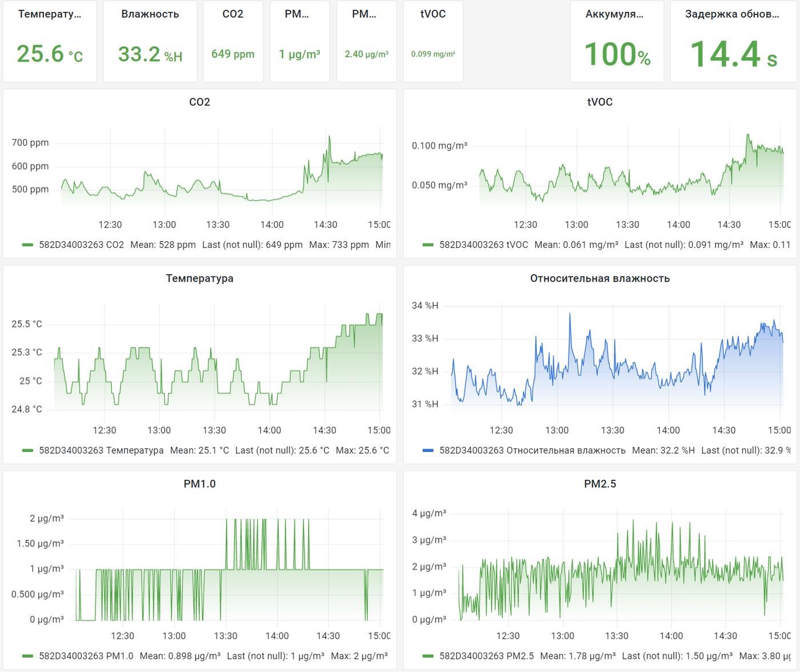This screenshot has height=672, width=800.
Task: Open the PM1.0 graph panel title menu
Action: tap(199, 484)
